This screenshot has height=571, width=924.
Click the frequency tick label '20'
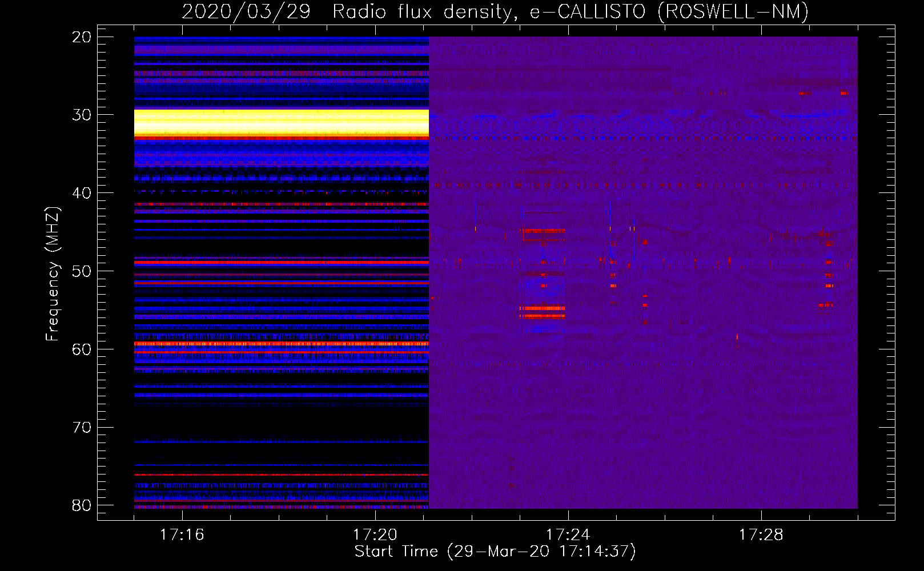click(x=82, y=37)
